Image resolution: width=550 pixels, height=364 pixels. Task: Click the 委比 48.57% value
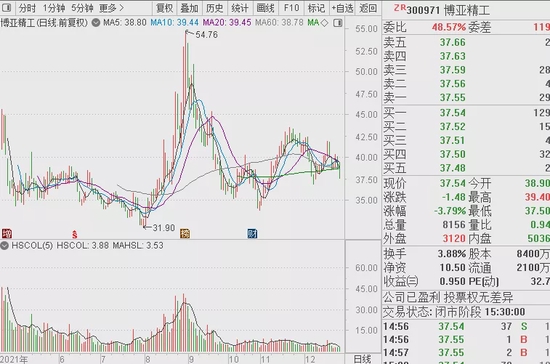click(449, 27)
